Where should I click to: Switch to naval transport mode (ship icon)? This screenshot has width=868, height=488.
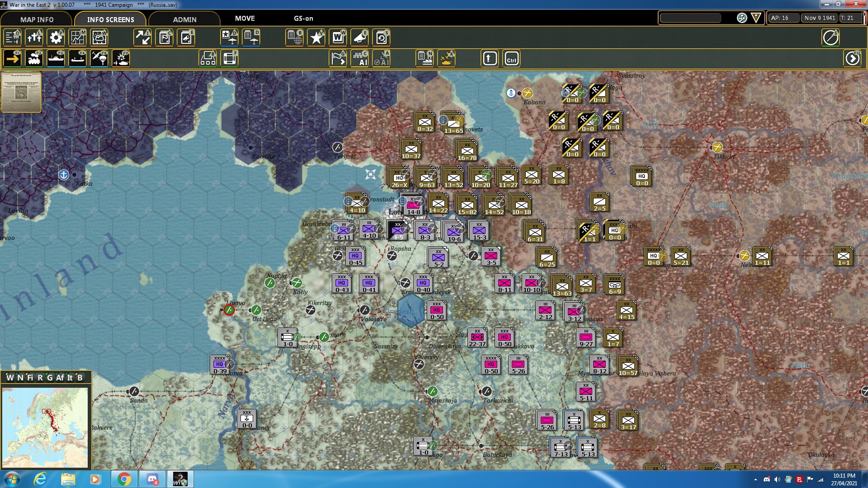pyautogui.click(x=56, y=58)
